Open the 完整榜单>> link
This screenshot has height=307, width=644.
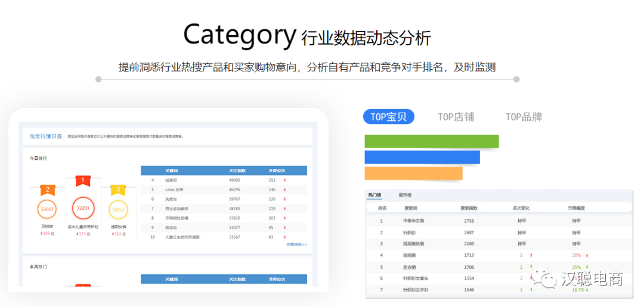tap(296, 244)
